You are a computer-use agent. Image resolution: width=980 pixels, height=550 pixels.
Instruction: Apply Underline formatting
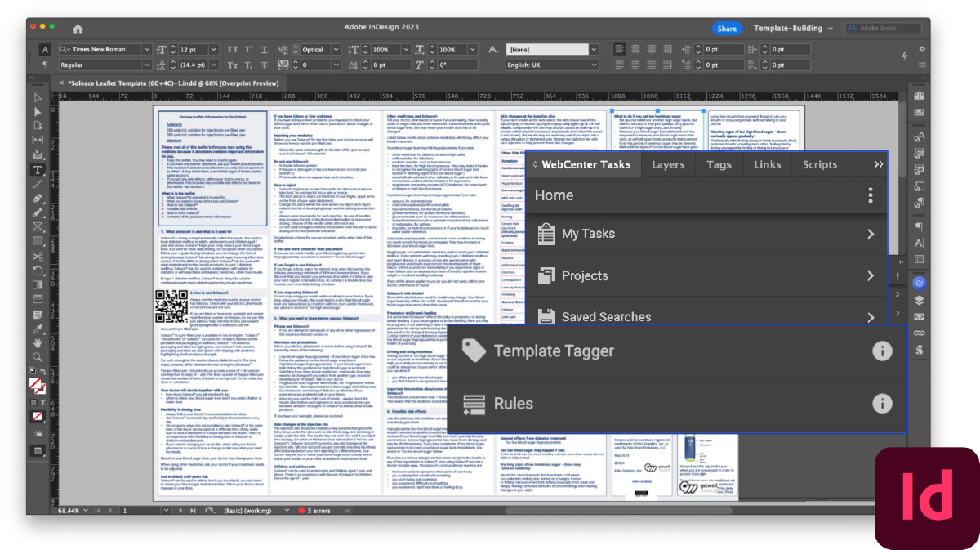[265, 49]
